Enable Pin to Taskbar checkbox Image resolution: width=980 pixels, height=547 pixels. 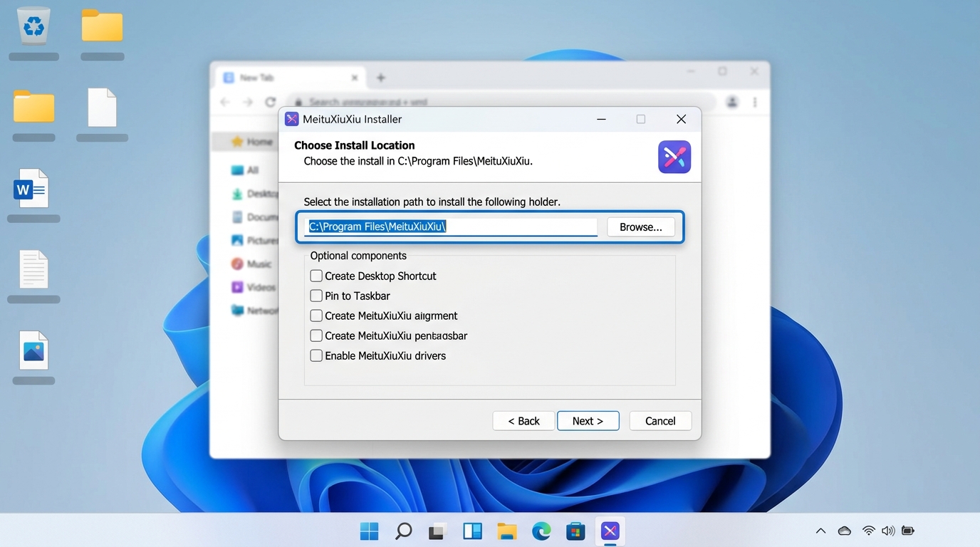pos(316,296)
